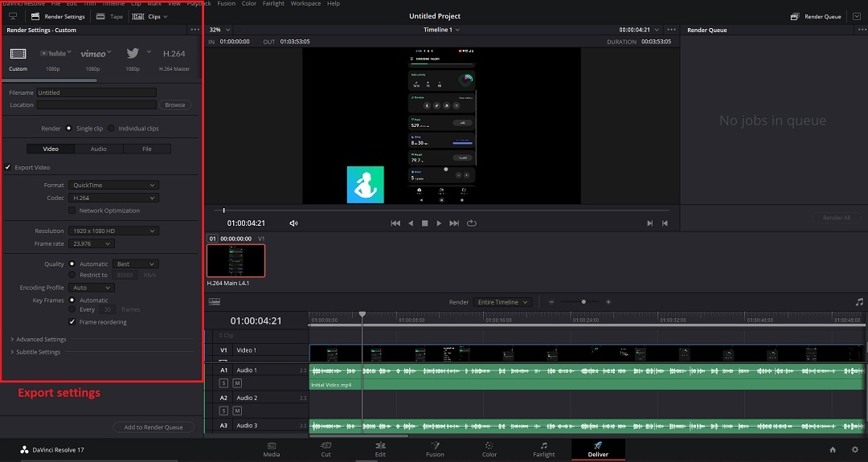Mute the Audio 2 track
The height and width of the screenshot is (462, 868).
click(x=237, y=411)
